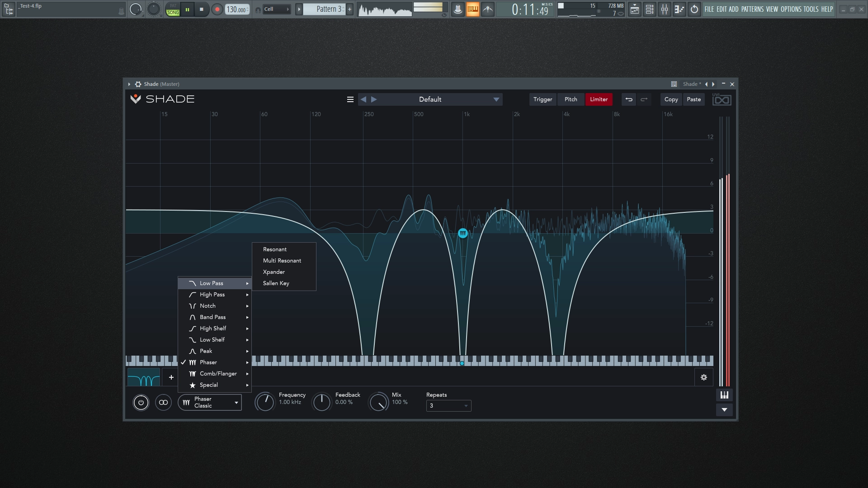Open the FL Studio browser icon
This screenshot has height=488, width=868.
(8, 9)
